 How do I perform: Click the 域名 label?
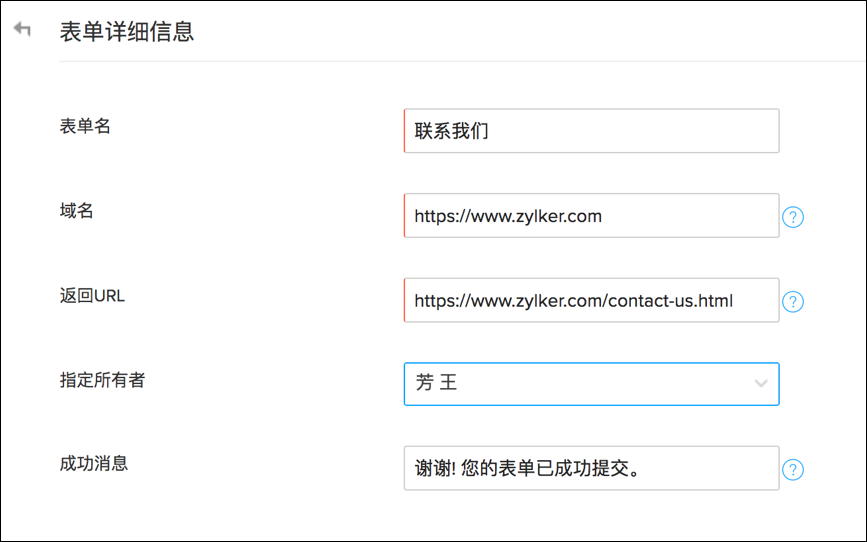point(76,211)
